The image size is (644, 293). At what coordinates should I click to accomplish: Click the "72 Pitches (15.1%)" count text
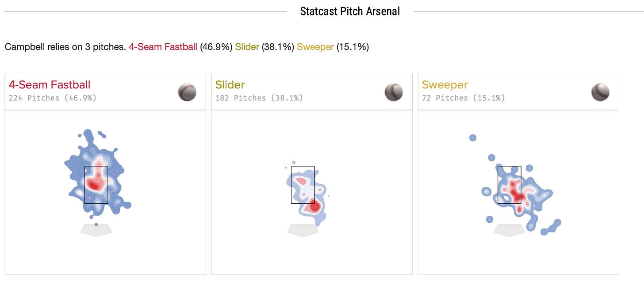(464, 98)
